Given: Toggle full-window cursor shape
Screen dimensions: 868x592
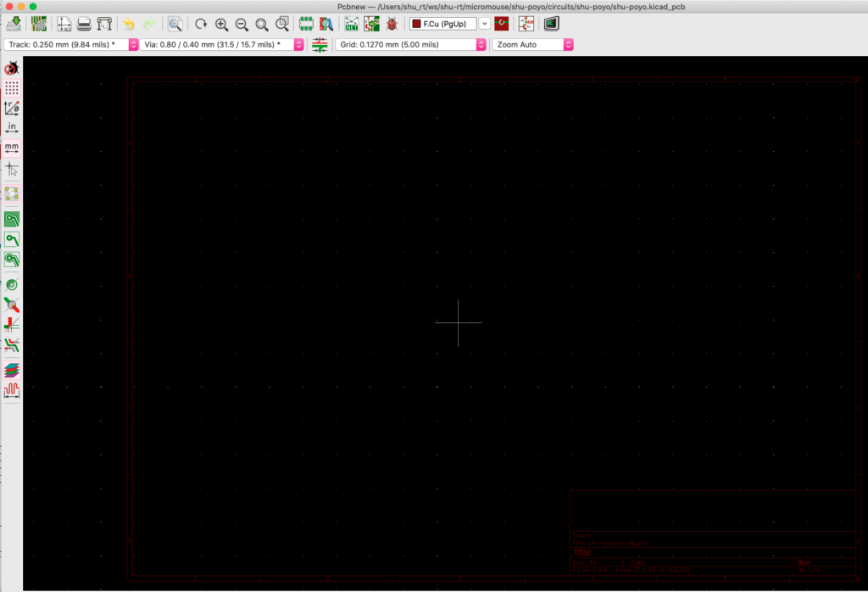Looking at the screenshot, I should [12, 169].
